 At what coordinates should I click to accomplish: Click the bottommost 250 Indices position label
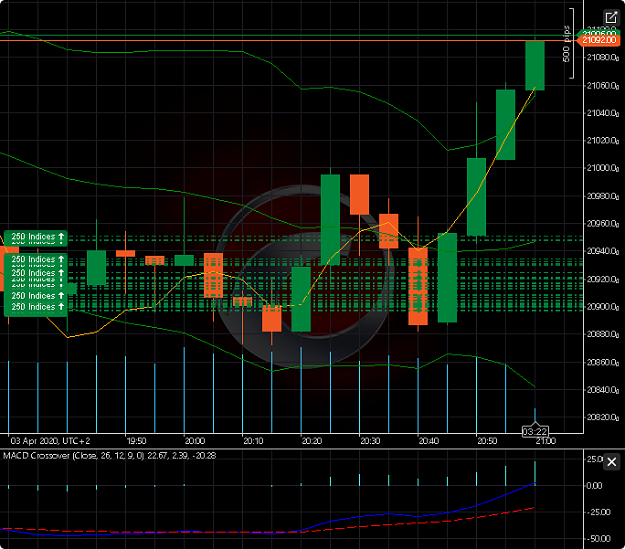[36, 307]
